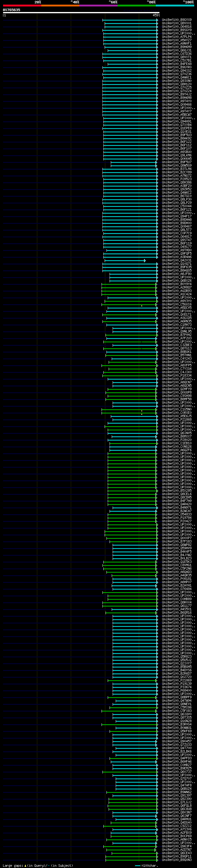Click the white query sequence bar
The image size is (197, 868).
click(81, 12)
